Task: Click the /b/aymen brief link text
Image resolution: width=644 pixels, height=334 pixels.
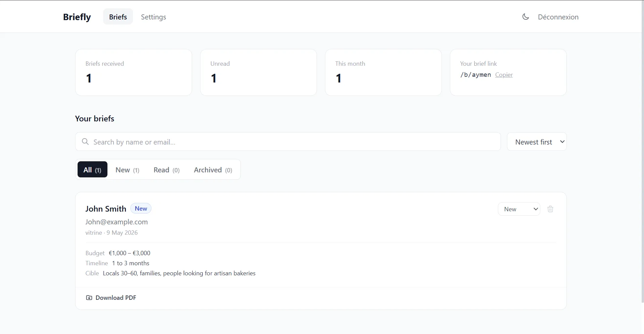Action: [475, 75]
